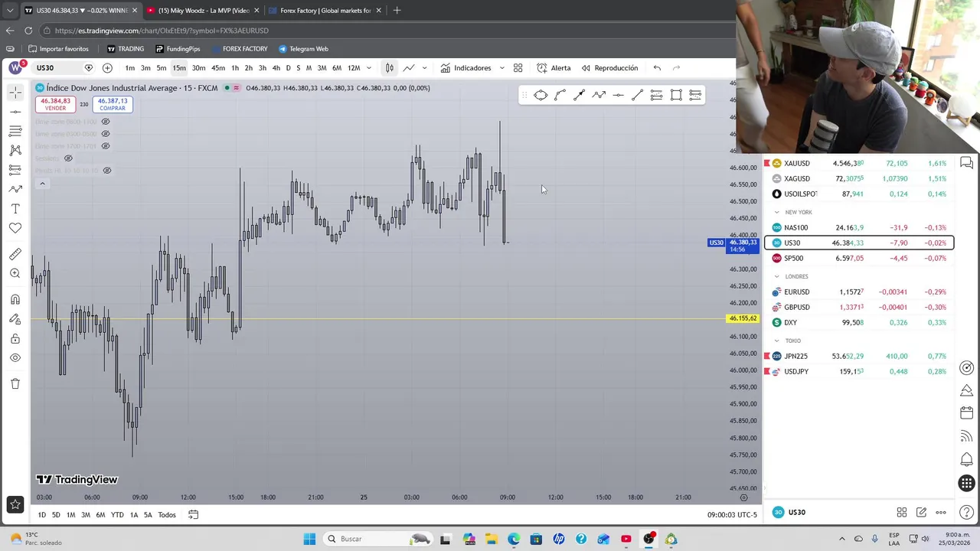
Task: Click the browser address bar URL
Action: (162, 31)
